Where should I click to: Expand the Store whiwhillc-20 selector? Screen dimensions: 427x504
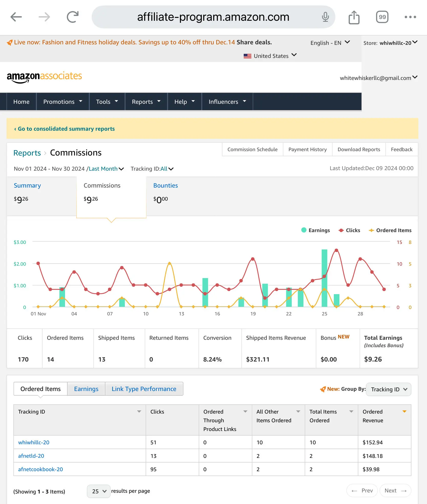tap(390, 43)
